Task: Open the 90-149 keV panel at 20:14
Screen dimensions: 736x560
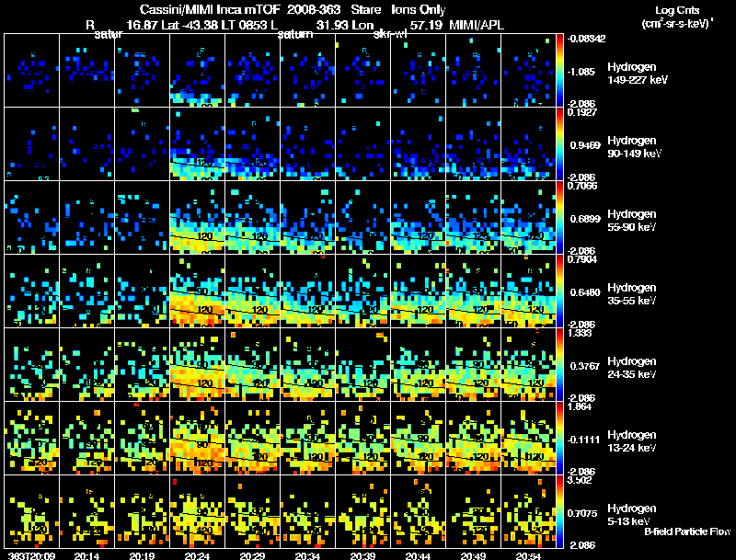Action: tap(86, 144)
